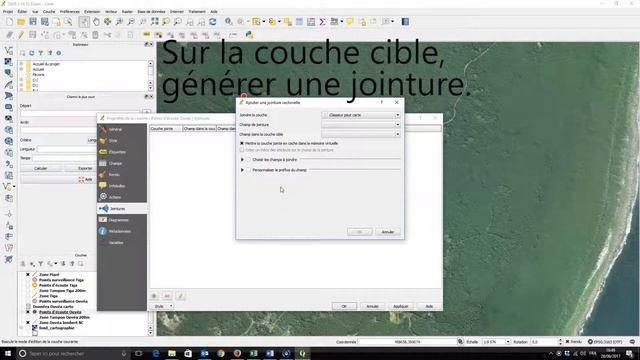Image resolution: width=640 pixels, height=360 pixels.
Task: Switch to the Diagrammes properties tab
Action: [x=122, y=220]
